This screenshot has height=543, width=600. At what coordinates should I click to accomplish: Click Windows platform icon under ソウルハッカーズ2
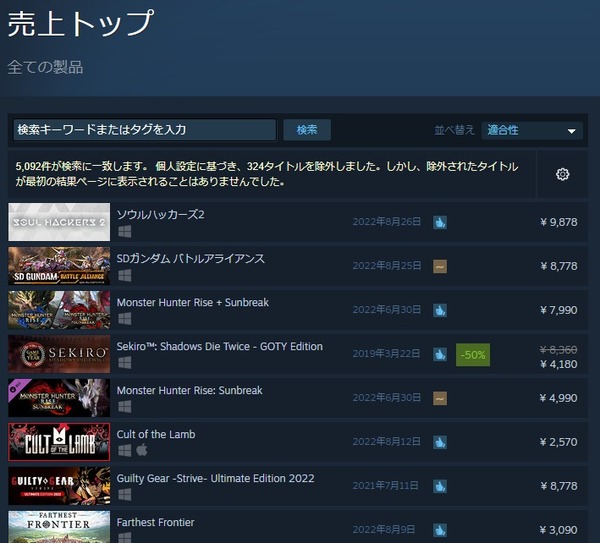[x=125, y=231]
